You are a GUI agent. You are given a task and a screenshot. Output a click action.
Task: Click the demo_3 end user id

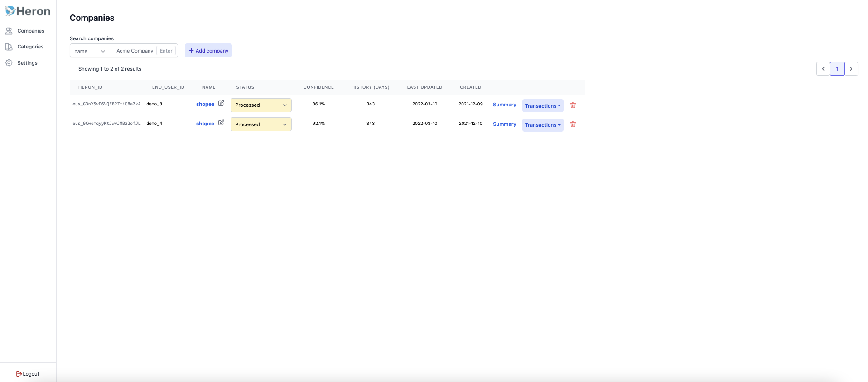[154, 104]
